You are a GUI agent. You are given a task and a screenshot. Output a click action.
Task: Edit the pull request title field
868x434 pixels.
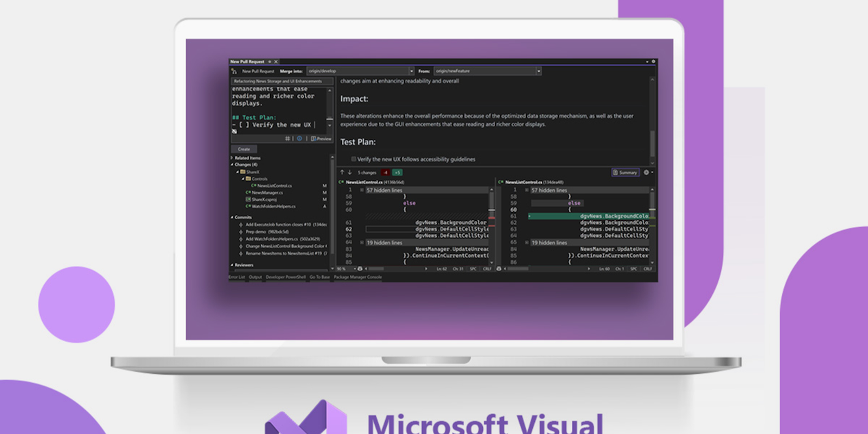tap(282, 81)
